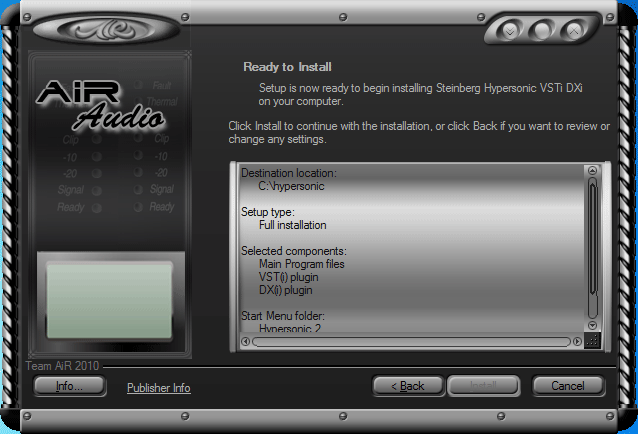The image size is (638, 434).
Task: Cancel the installation
Action: [x=567, y=386]
